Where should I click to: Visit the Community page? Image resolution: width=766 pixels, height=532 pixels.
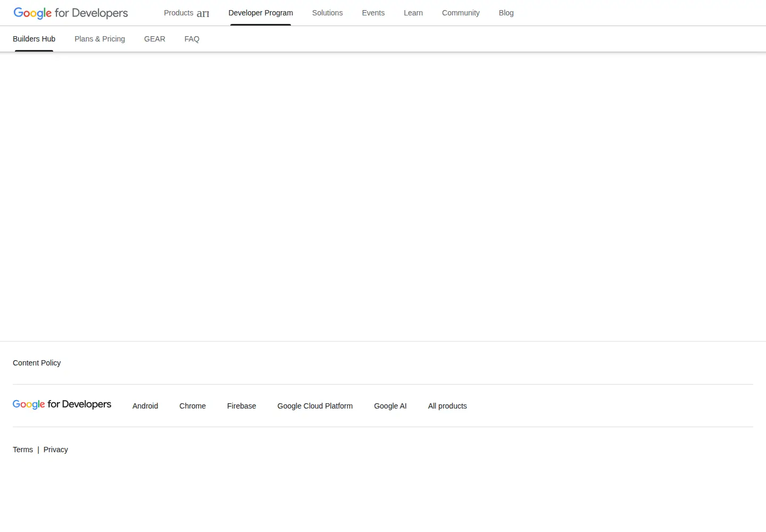pyautogui.click(x=461, y=13)
